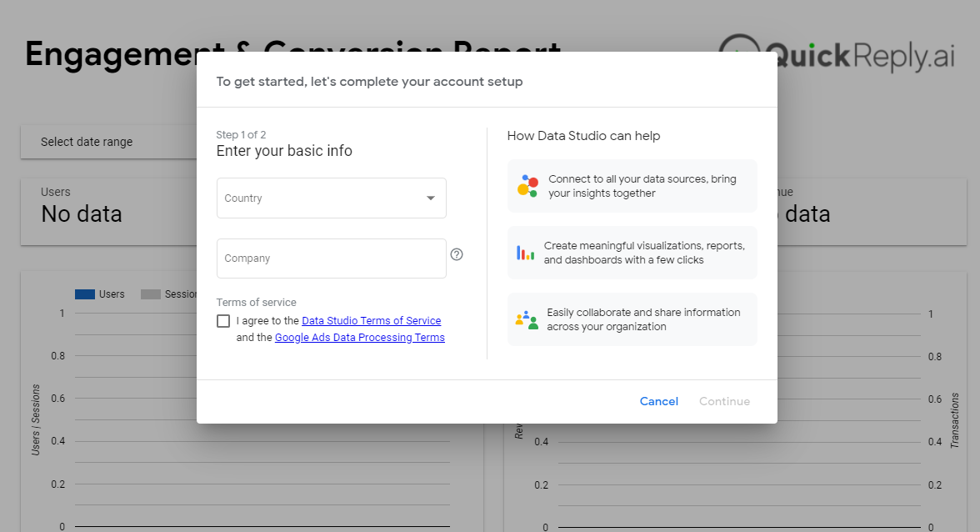
Task: Select 'Connect to all your data sources' card
Action: (x=632, y=186)
